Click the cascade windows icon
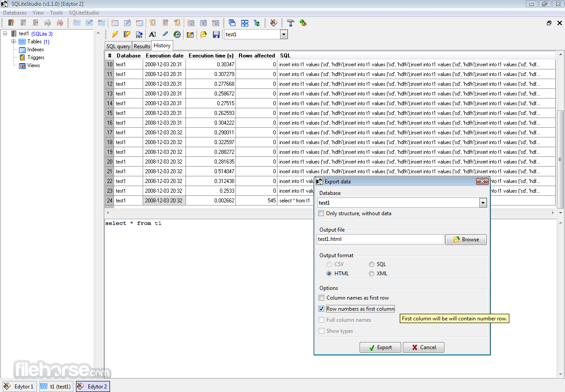Viewport: 565px width, 392px height. (x=232, y=23)
